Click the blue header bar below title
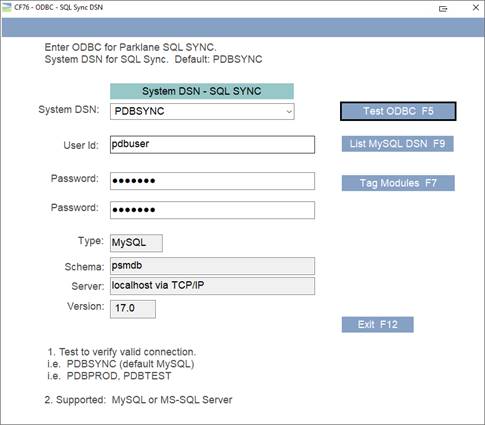Viewport: 485px width, 425px height. coord(242,27)
